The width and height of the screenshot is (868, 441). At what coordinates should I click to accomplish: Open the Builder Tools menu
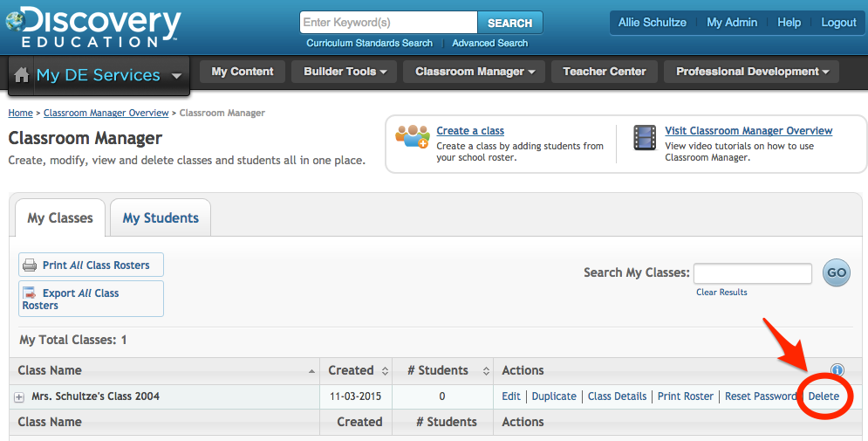tap(345, 72)
